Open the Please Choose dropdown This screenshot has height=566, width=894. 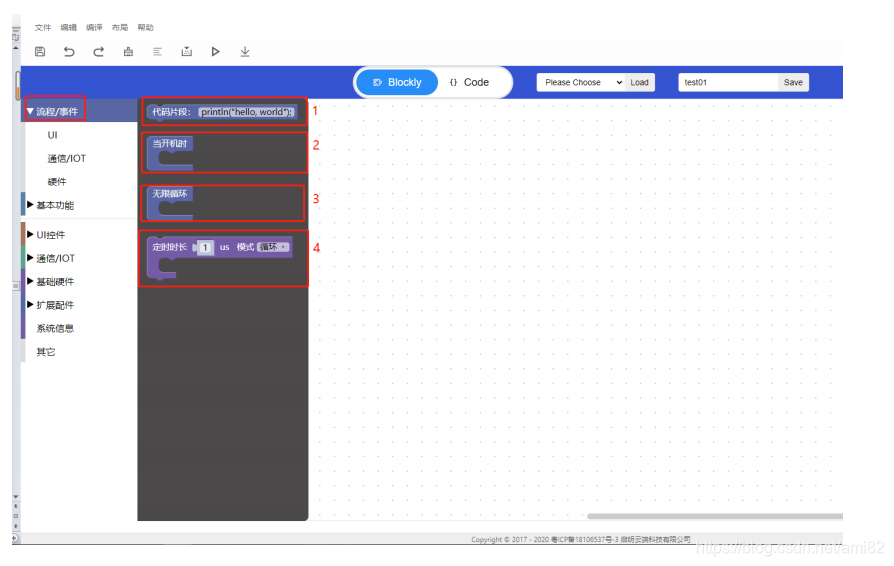point(580,82)
